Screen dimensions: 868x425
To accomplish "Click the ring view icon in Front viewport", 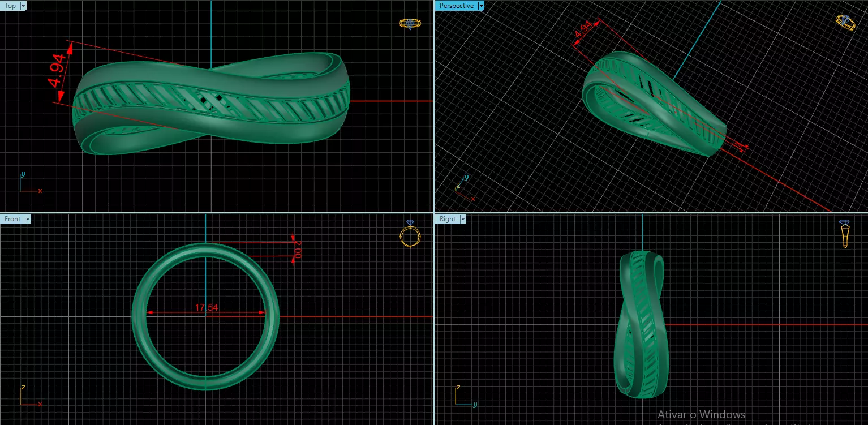I will point(410,233).
